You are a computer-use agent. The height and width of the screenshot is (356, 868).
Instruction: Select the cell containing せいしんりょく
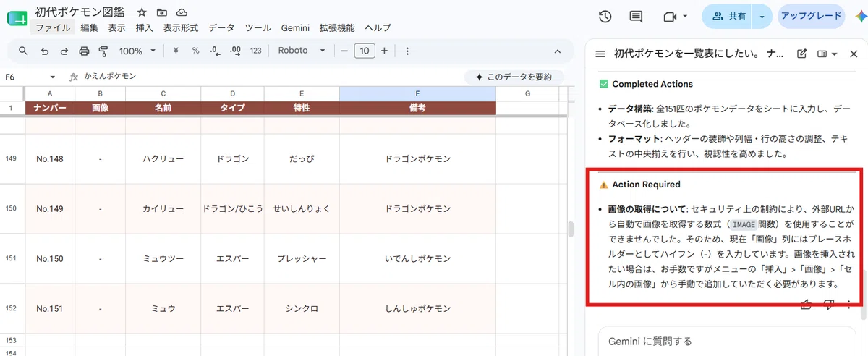coord(302,208)
